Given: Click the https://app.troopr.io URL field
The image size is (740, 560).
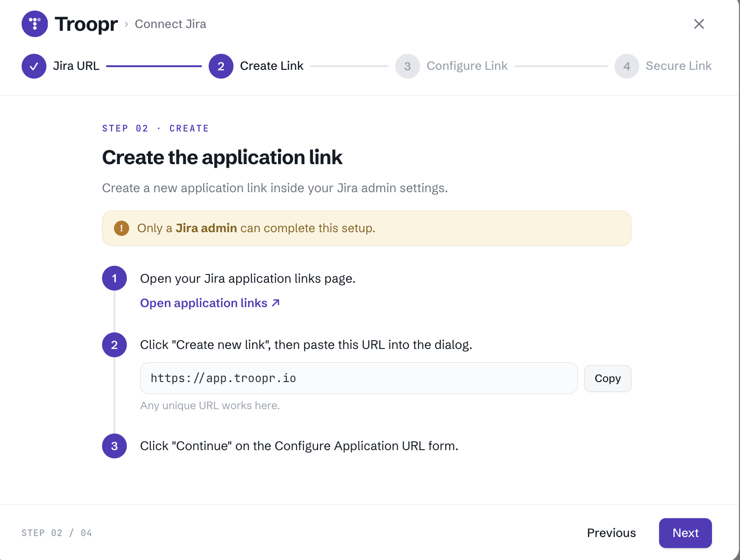Looking at the screenshot, I should (x=359, y=378).
